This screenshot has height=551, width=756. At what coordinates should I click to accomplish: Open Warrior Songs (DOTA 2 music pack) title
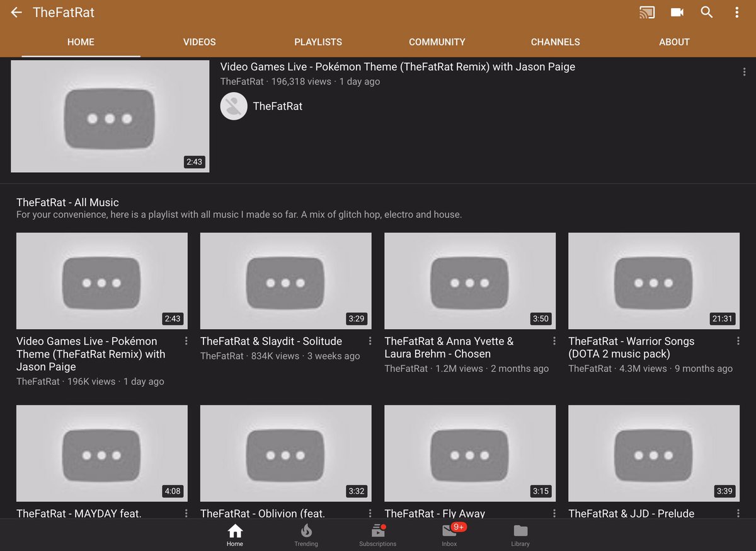tap(631, 347)
